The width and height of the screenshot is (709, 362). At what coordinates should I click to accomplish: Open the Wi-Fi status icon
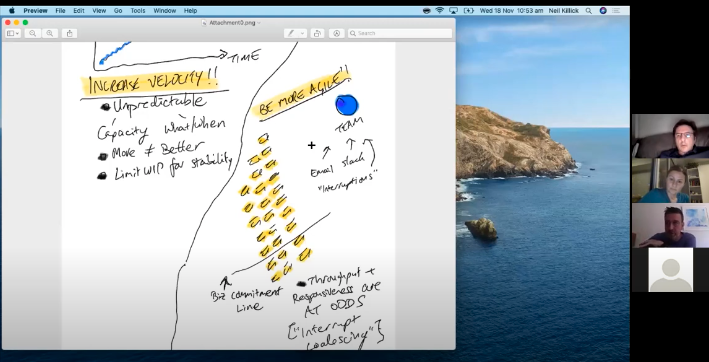440,10
